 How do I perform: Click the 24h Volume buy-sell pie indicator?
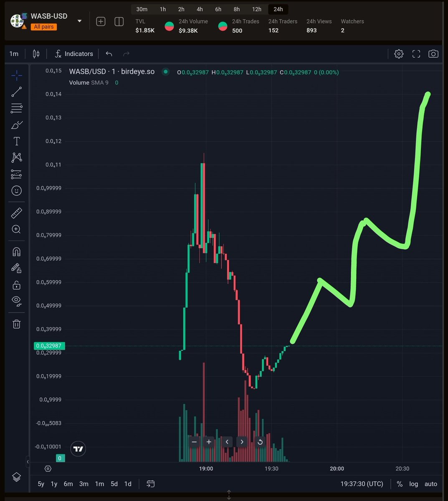(x=169, y=26)
